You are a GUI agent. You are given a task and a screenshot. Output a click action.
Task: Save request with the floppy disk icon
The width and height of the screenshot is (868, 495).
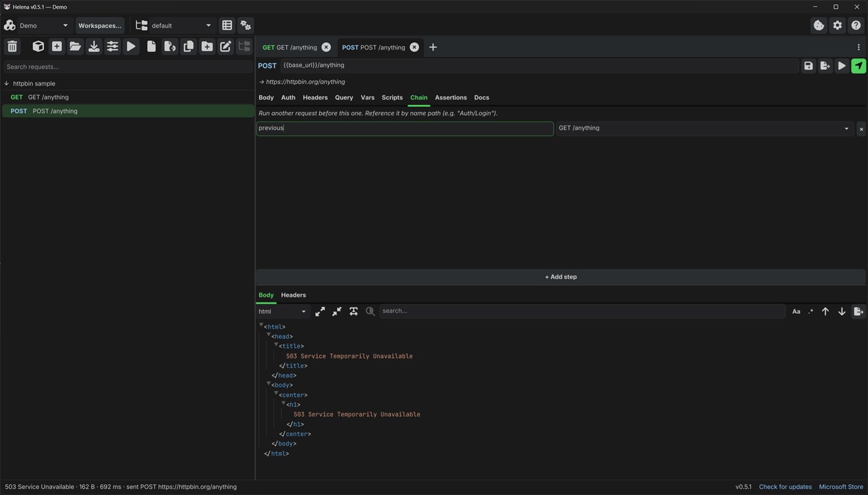pos(808,65)
